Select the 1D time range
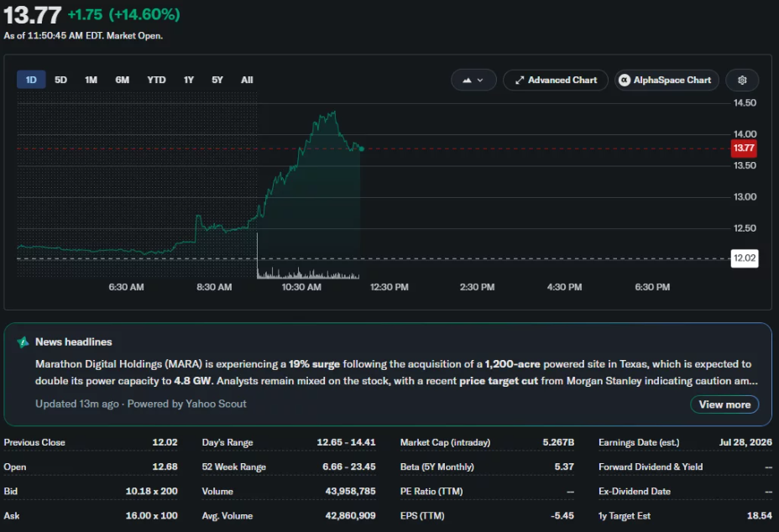779x532 pixels. point(31,80)
